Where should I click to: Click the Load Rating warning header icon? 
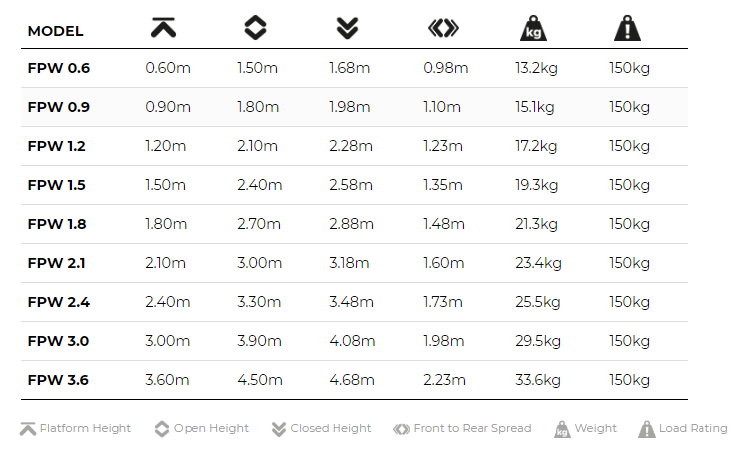point(627,28)
